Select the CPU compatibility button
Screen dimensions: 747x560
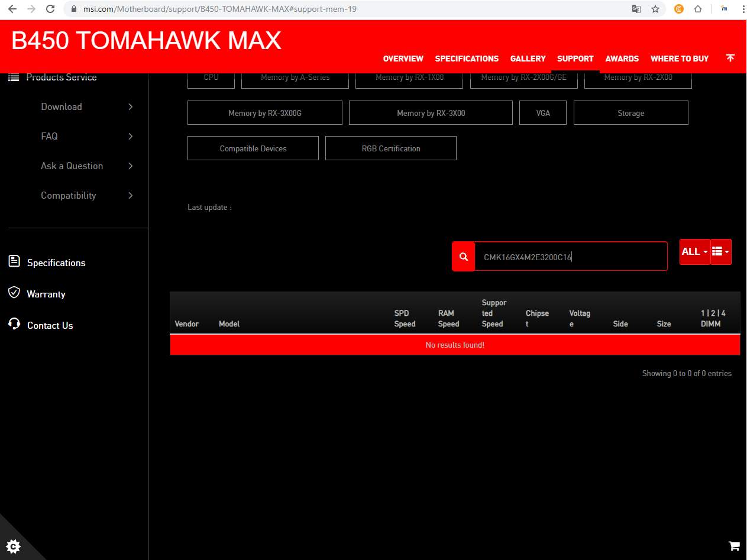pos(211,80)
